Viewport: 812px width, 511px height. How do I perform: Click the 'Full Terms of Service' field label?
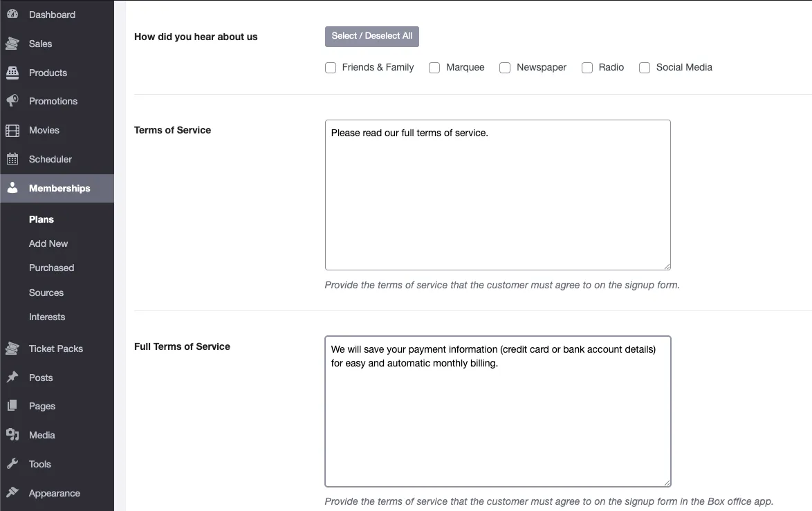[x=183, y=346]
